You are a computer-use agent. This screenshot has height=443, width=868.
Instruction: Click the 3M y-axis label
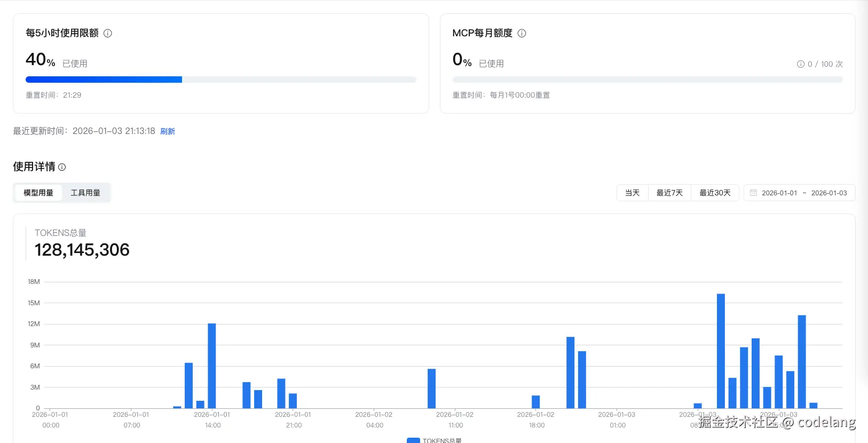35,387
